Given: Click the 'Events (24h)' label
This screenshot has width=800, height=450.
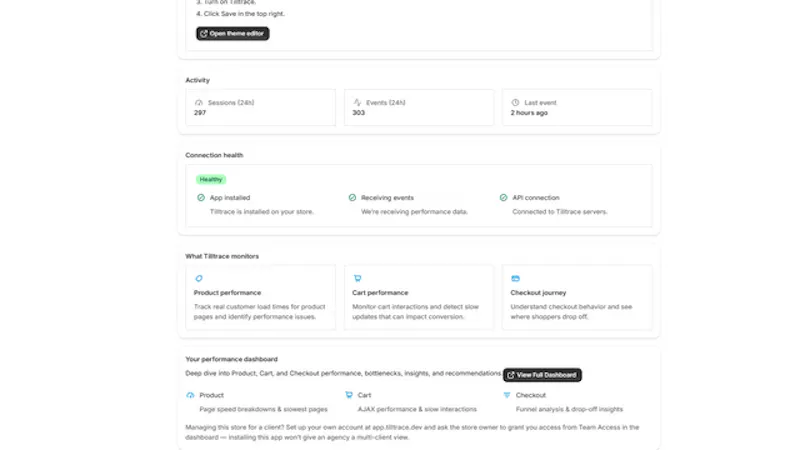Looking at the screenshot, I should (386, 103).
